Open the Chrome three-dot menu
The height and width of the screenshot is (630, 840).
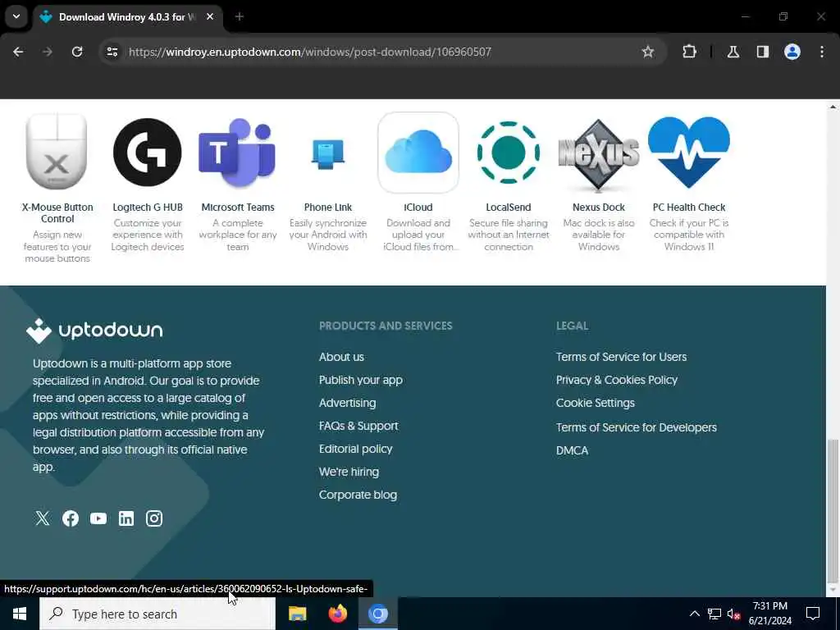(x=822, y=52)
